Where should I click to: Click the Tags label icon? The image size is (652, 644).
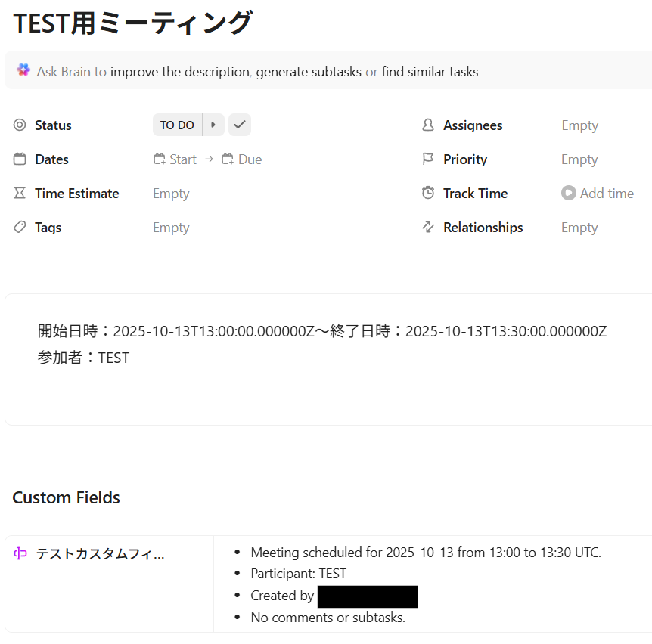coord(20,228)
